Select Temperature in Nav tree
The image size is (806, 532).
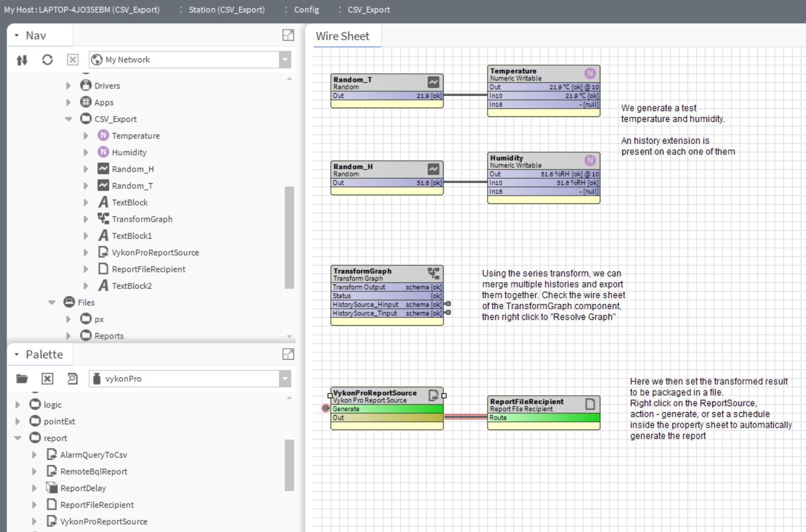[136, 135]
